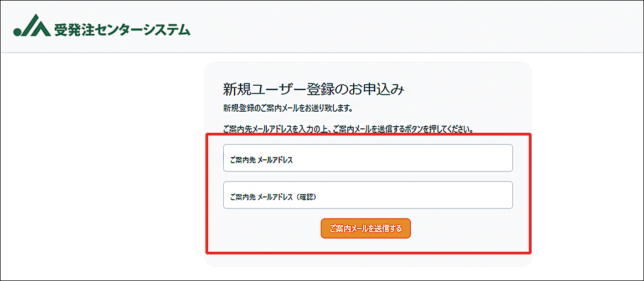Focus the ご案内先 メールアドレス input field

click(x=368, y=158)
